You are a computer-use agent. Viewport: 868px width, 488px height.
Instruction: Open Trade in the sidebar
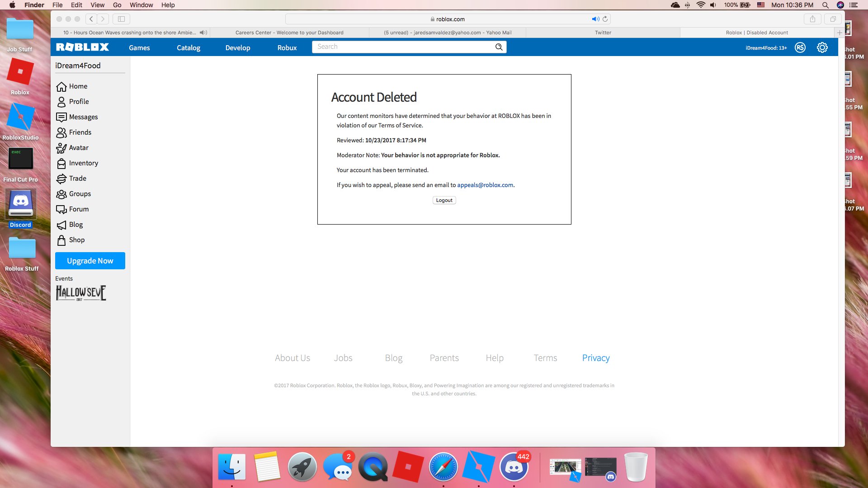pos(77,178)
